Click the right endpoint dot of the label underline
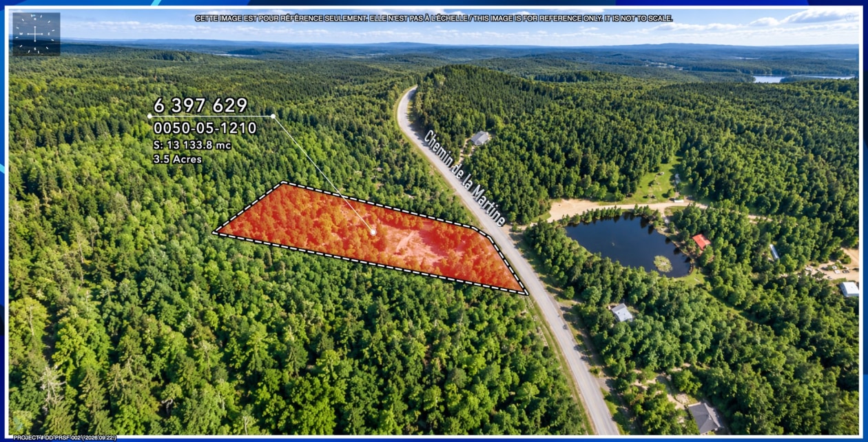The height and width of the screenshot is (442, 868). click(273, 116)
